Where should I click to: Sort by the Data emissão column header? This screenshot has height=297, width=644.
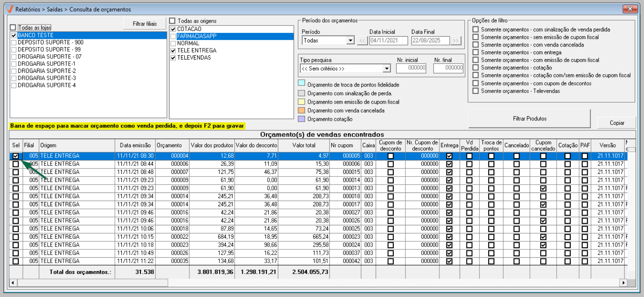135,145
